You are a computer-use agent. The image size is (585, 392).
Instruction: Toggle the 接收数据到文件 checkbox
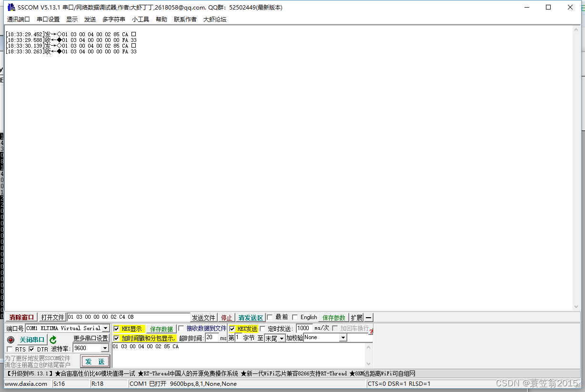[x=181, y=328]
